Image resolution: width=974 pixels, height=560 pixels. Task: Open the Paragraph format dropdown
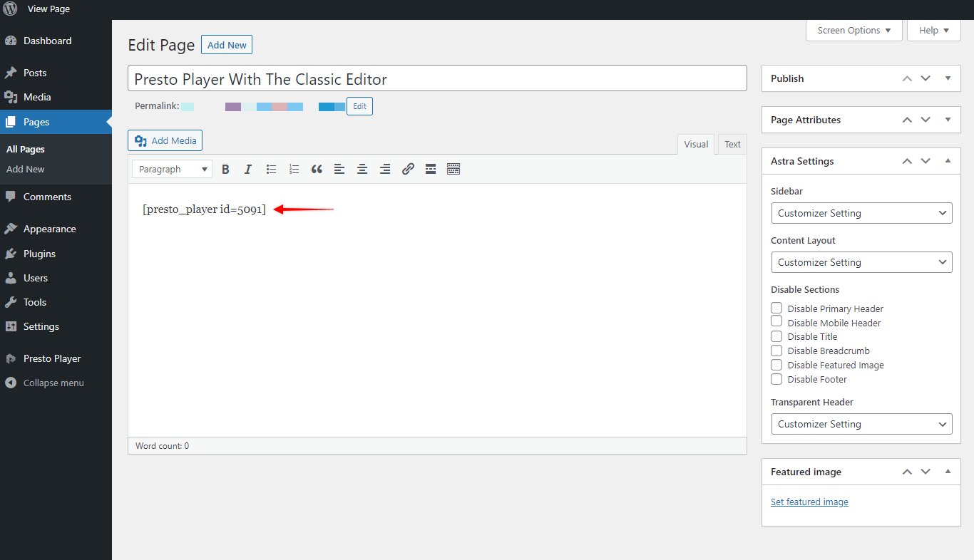click(172, 169)
